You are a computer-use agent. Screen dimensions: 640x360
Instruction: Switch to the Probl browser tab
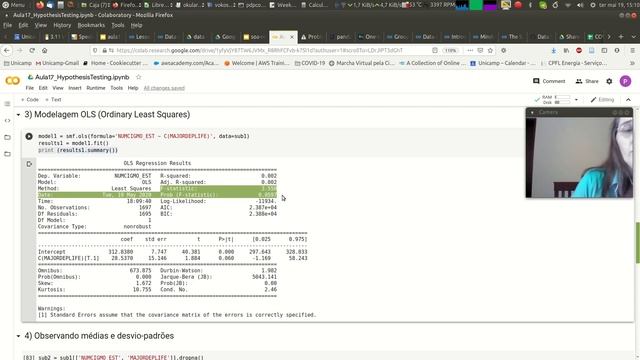(x=311, y=37)
